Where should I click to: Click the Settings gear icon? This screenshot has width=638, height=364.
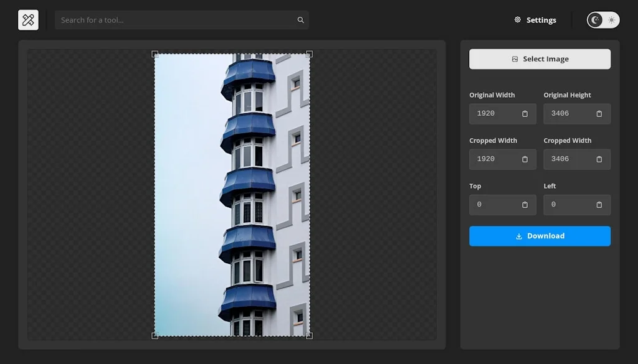click(x=518, y=19)
